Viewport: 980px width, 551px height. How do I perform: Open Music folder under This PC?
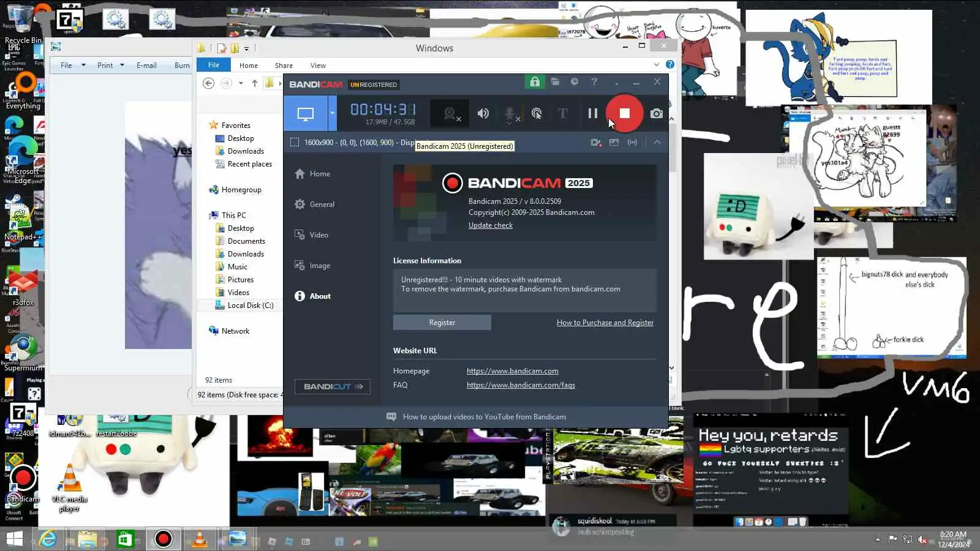point(232,267)
